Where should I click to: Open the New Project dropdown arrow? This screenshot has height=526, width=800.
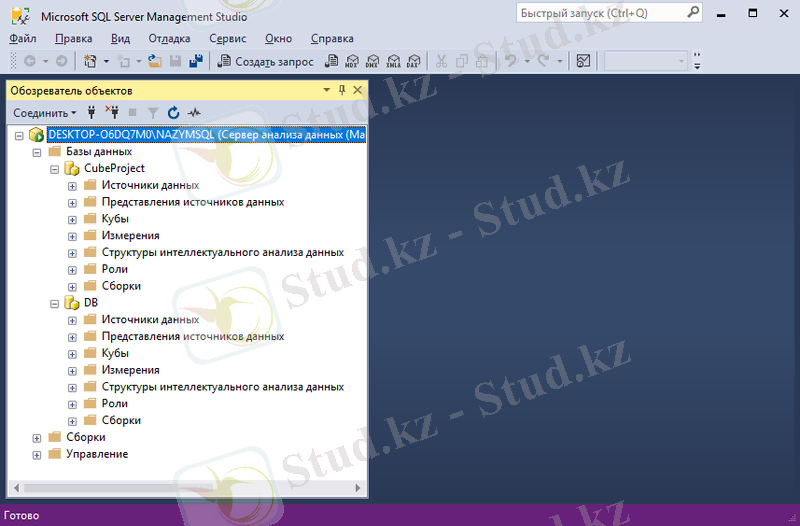[x=106, y=62]
